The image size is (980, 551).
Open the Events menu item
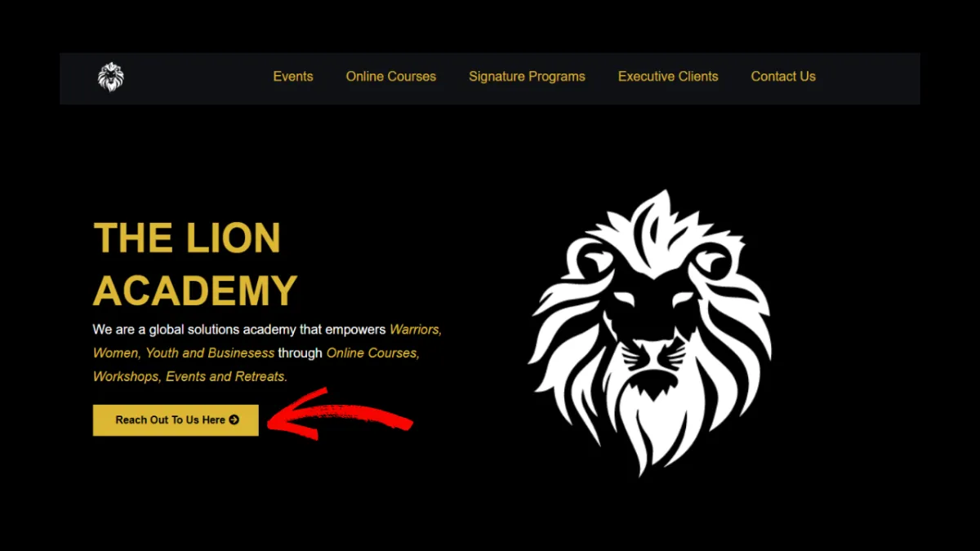[x=293, y=77]
